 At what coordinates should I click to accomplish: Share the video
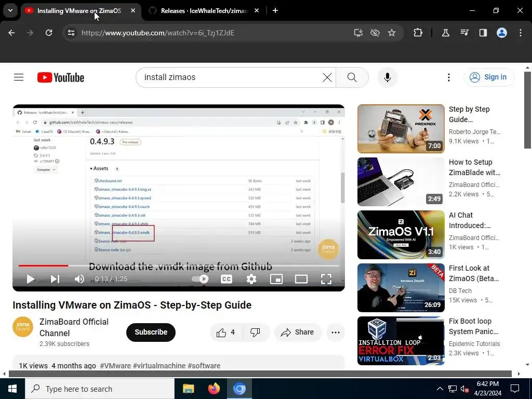298,332
